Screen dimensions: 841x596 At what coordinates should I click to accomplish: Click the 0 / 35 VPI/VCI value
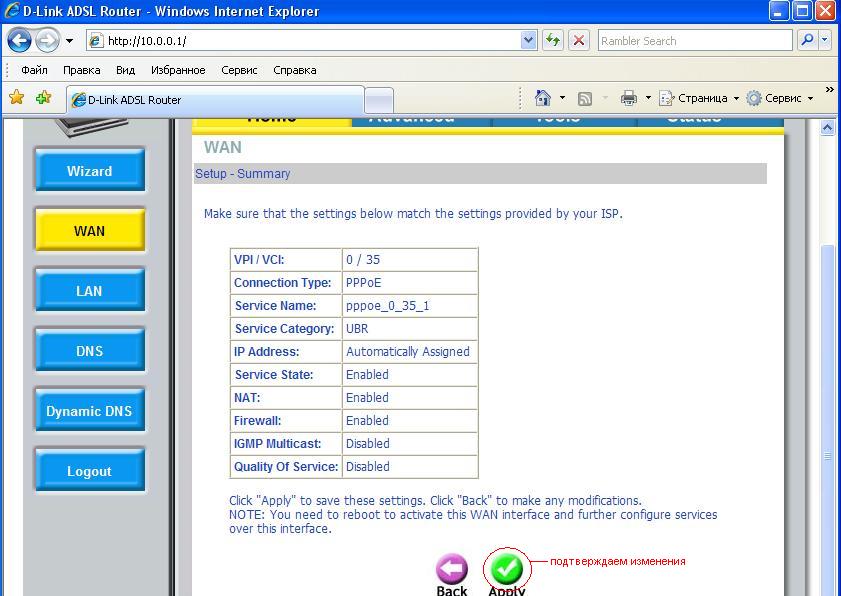(363, 260)
